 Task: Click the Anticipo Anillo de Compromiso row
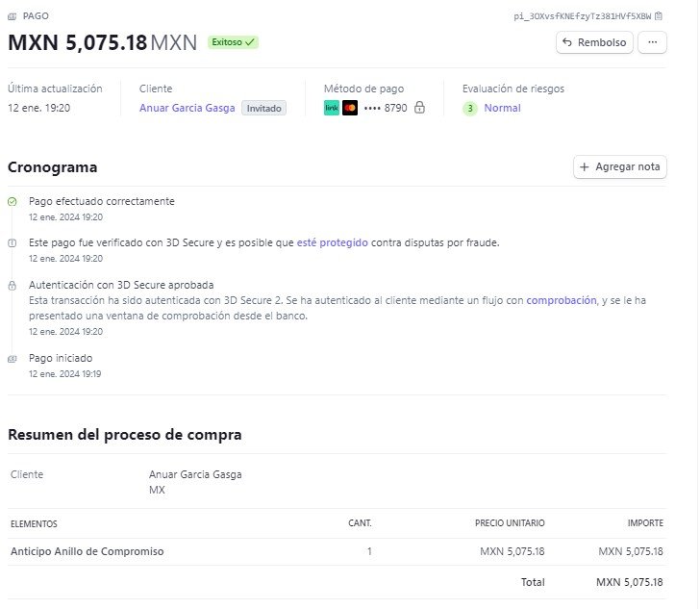pos(337,552)
